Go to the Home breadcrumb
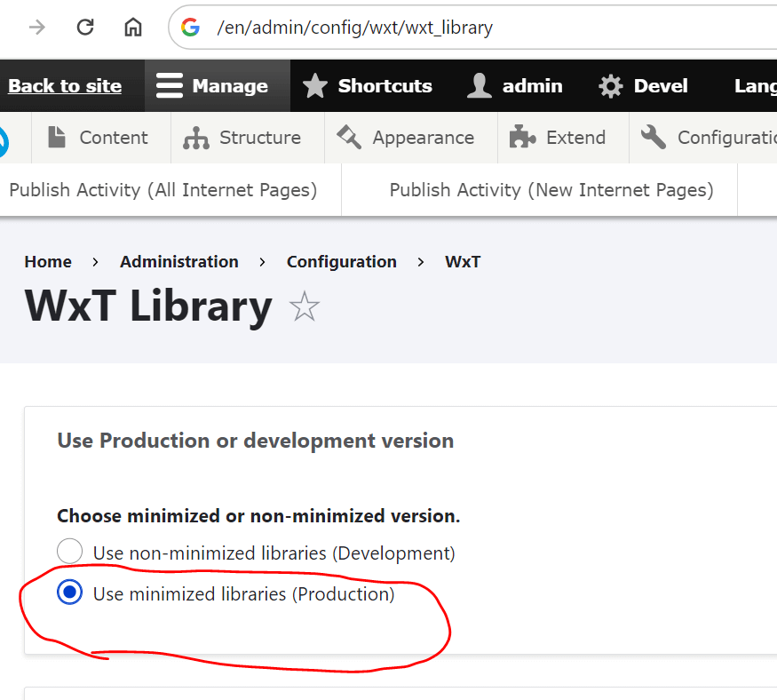 [48, 262]
